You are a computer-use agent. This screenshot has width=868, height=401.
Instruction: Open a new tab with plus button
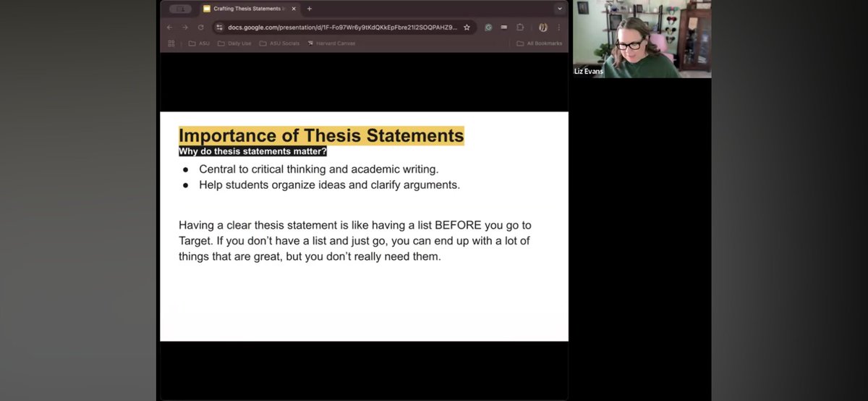click(x=309, y=9)
